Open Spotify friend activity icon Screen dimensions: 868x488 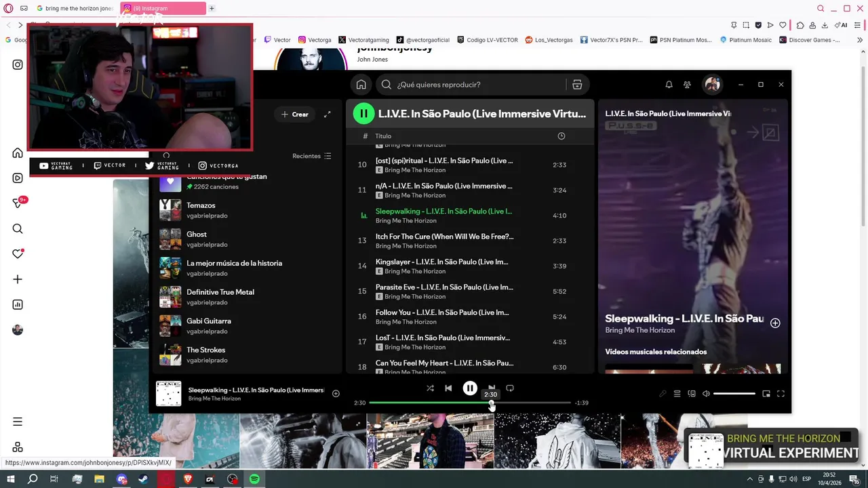[x=687, y=85]
